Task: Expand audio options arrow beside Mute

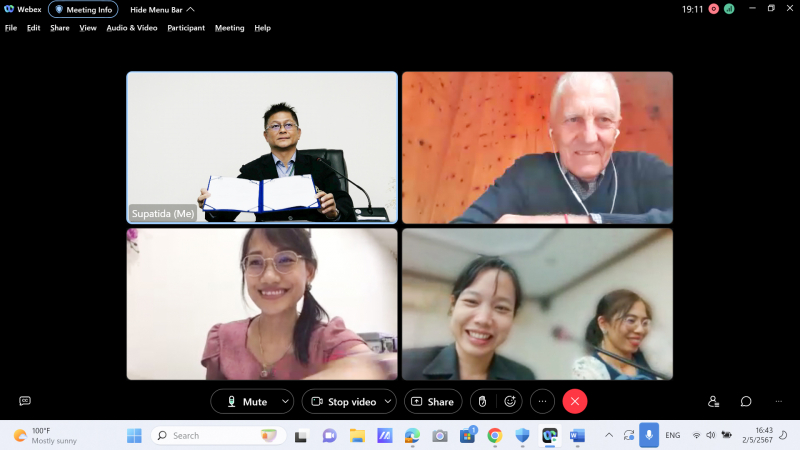Action: tap(285, 401)
